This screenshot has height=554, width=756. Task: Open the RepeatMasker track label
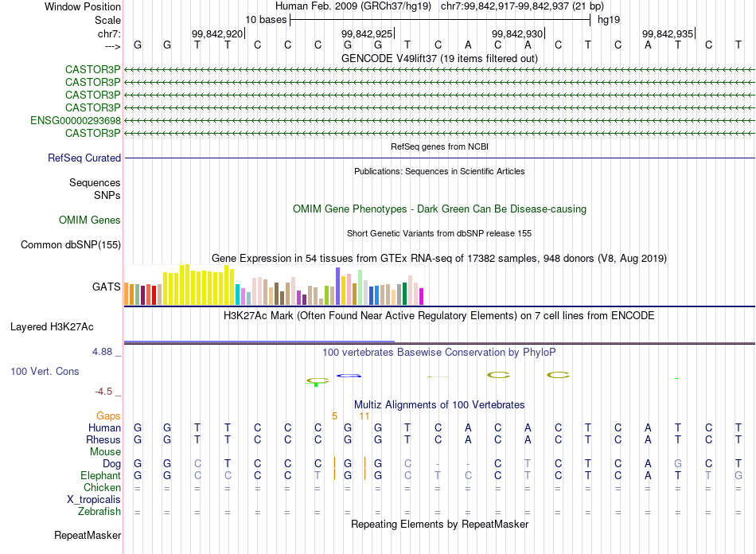point(88,535)
